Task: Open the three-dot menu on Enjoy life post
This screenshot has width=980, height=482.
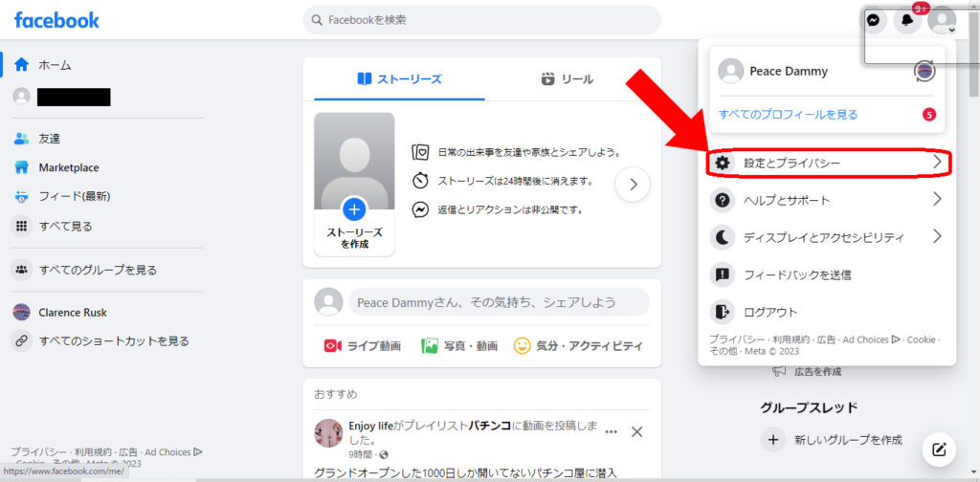Action: 612,431
